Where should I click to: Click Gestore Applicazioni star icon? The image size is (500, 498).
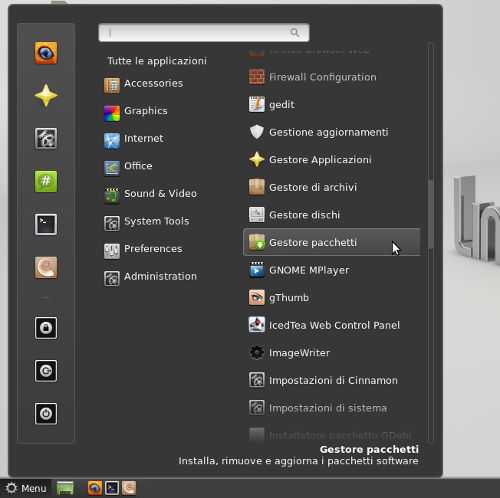[x=257, y=160]
